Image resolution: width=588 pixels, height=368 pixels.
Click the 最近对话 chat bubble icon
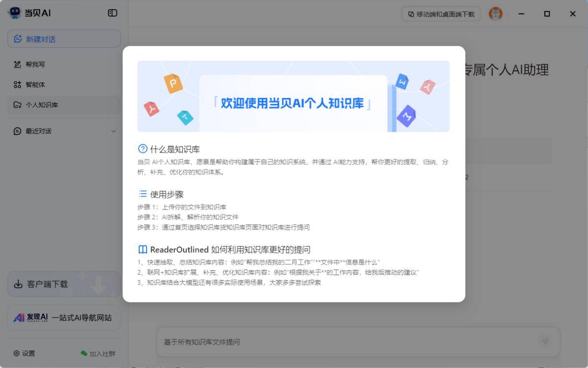18,131
